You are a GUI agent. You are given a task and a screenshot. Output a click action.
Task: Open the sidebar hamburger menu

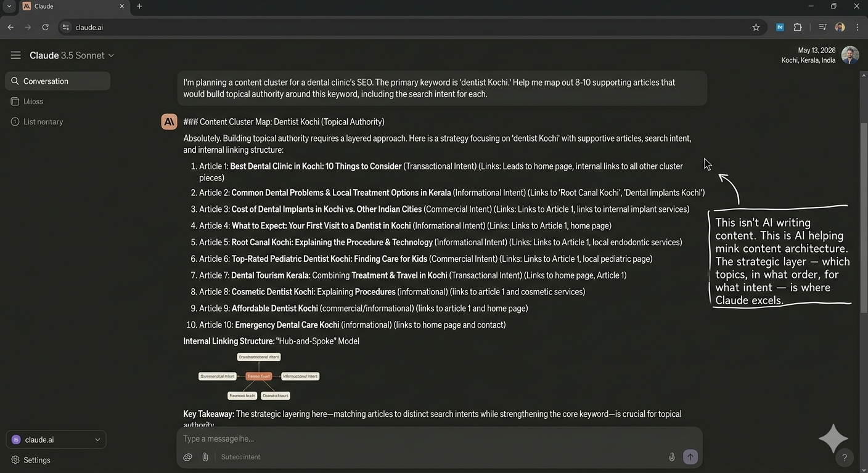tap(15, 55)
